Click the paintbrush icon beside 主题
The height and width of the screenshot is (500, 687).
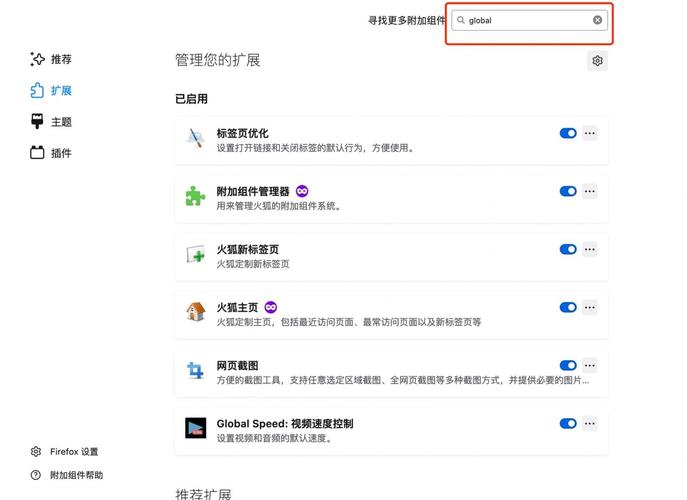pos(37,122)
